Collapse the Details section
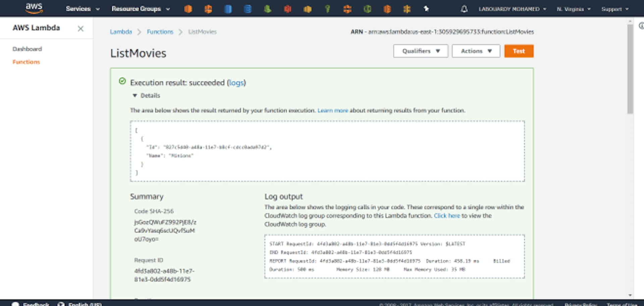 [x=146, y=95]
